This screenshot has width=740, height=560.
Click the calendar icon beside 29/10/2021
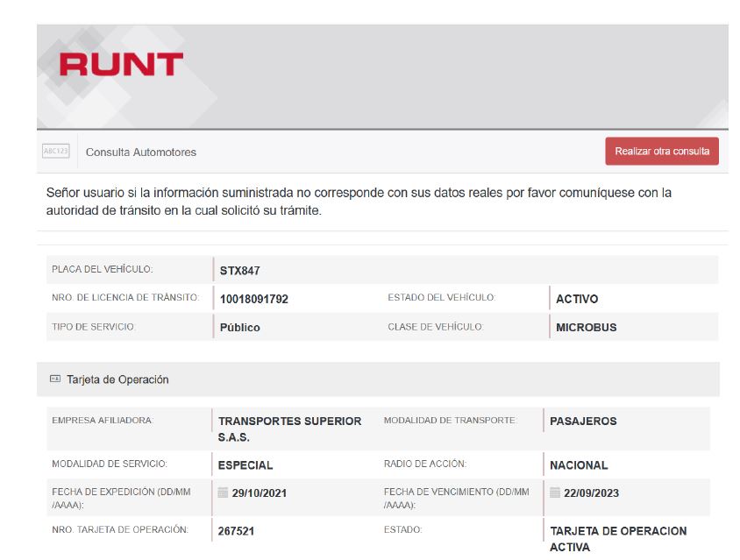[224, 493]
